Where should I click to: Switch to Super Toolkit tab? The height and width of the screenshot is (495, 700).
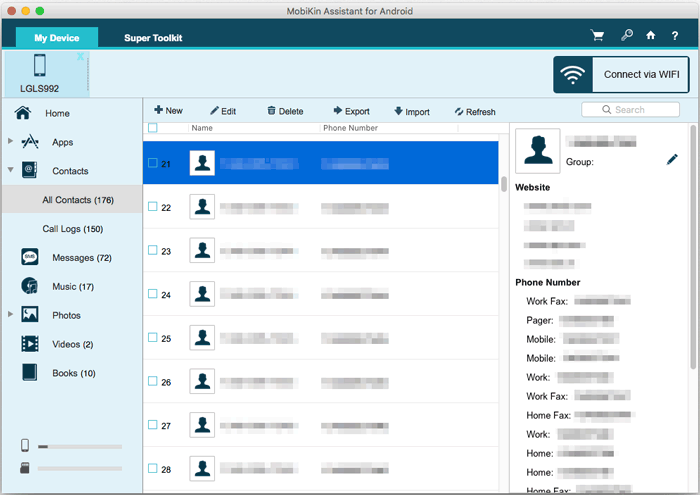pyautogui.click(x=153, y=38)
